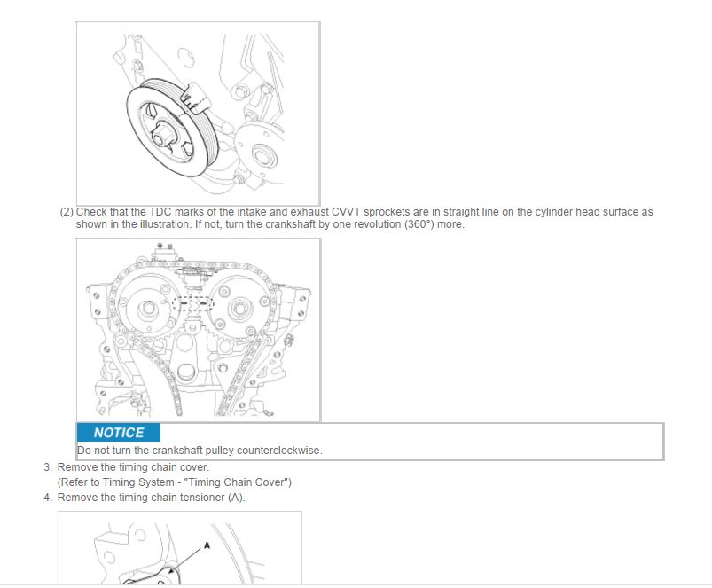This screenshot has width=712, height=588.
Task: Click the "Remove the timing chain cover" step
Action: pos(133,467)
